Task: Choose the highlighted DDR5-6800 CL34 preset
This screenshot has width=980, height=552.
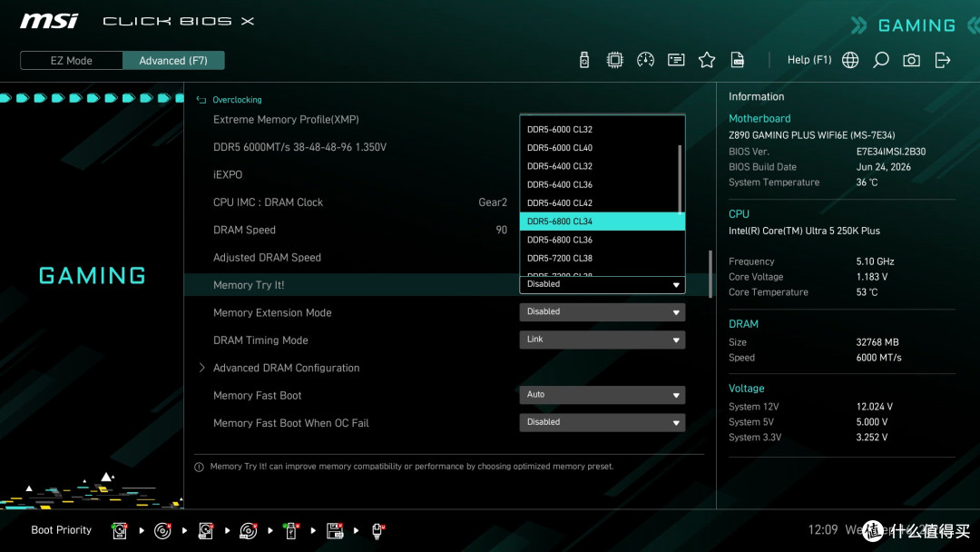Action: (x=602, y=222)
